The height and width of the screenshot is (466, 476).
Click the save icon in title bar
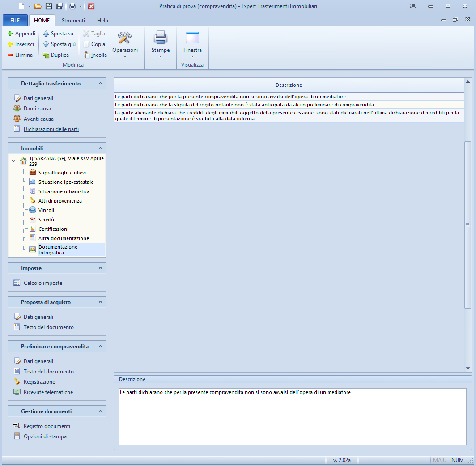[49, 6]
